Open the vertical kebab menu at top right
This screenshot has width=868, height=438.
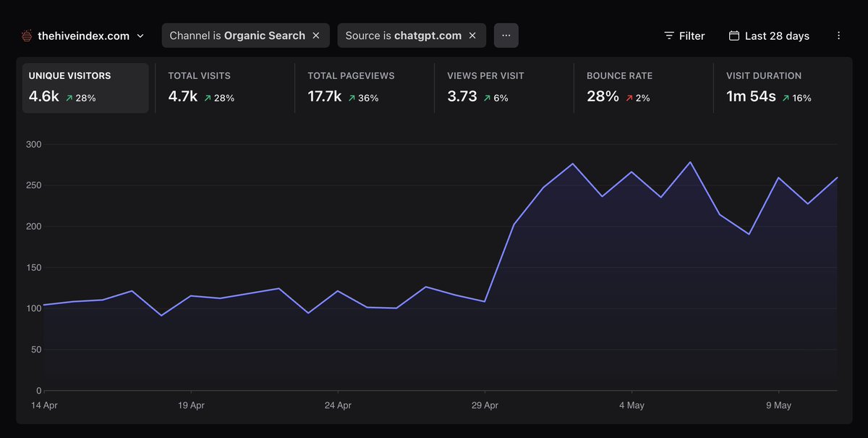point(838,35)
